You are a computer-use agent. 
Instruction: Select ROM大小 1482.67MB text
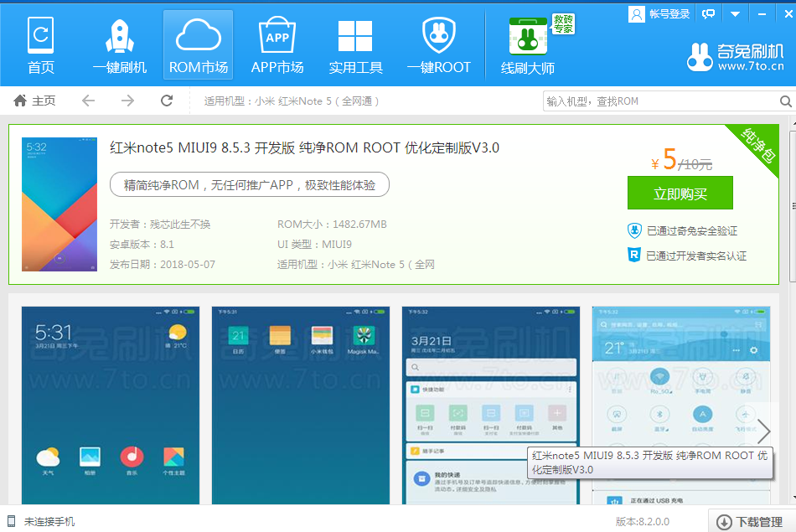332,225
